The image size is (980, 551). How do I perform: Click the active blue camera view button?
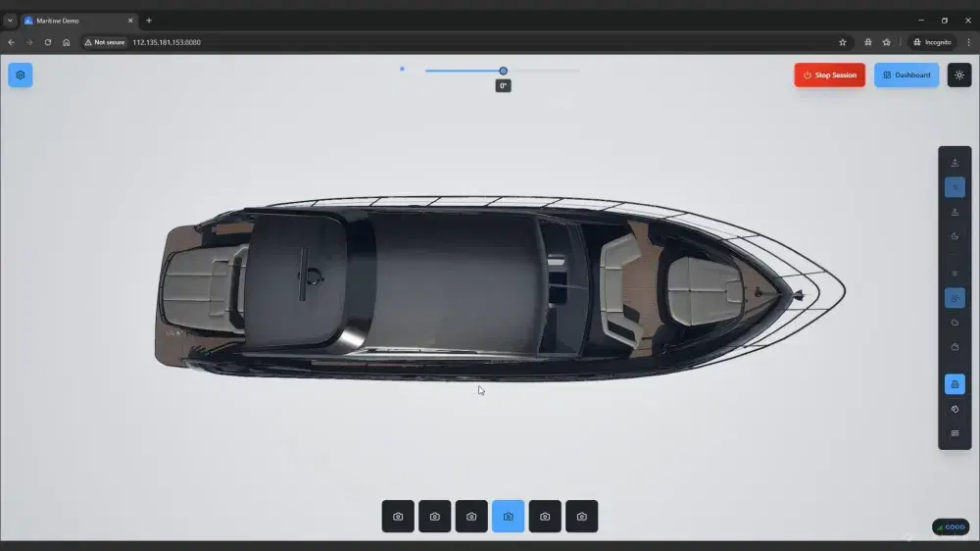tap(508, 517)
